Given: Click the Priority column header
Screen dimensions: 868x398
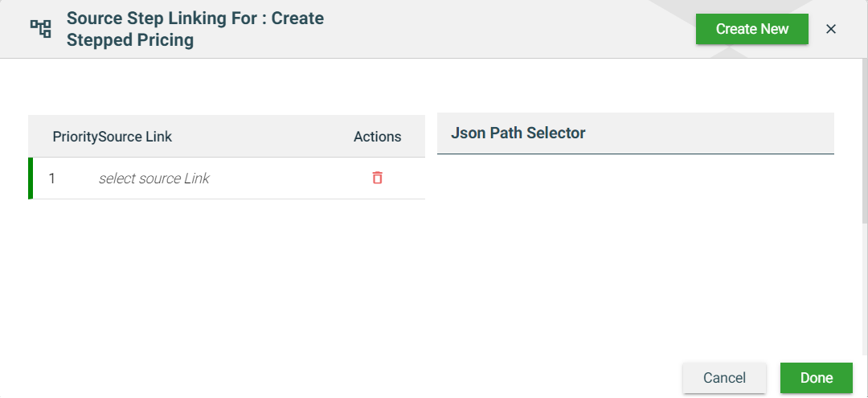Looking at the screenshot, I should (x=75, y=137).
